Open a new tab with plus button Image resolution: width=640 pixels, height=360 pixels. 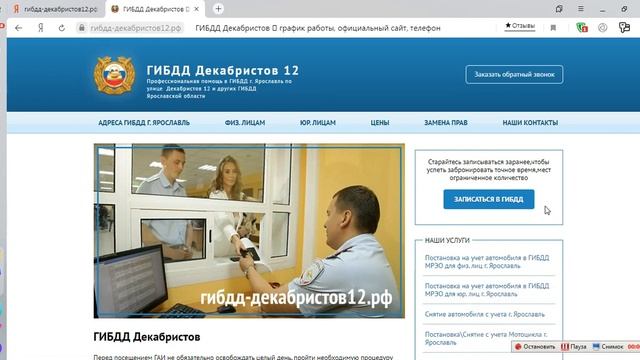coord(218,9)
